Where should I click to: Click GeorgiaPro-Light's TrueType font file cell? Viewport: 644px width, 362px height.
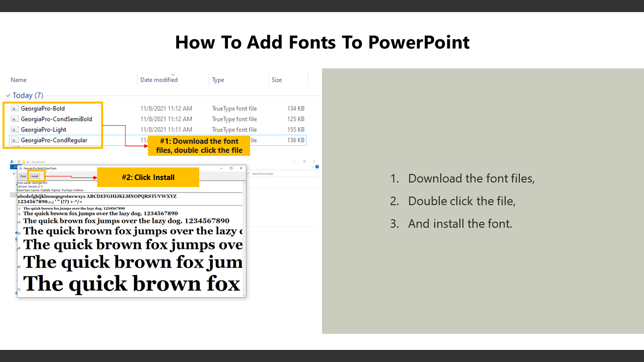click(x=234, y=130)
